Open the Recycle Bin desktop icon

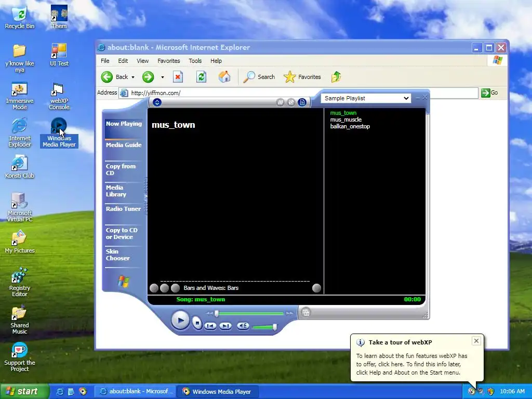point(19,18)
